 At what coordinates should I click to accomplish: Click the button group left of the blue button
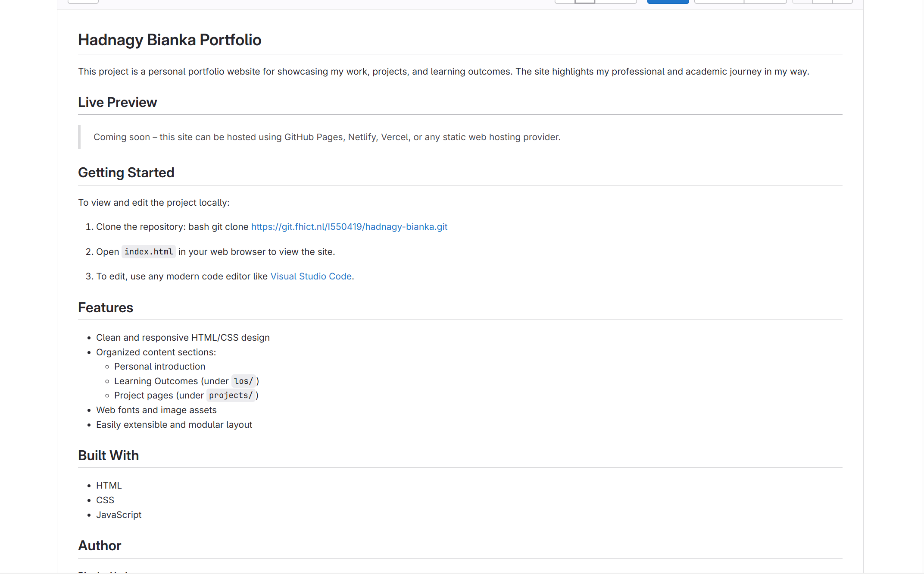pos(596,1)
